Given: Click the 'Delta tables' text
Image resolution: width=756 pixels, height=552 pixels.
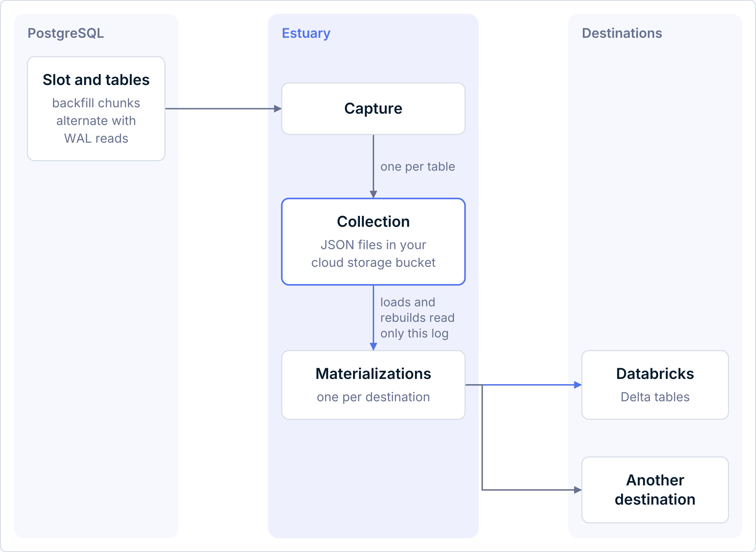Looking at the screenshot, I should (x=655, y=397).
